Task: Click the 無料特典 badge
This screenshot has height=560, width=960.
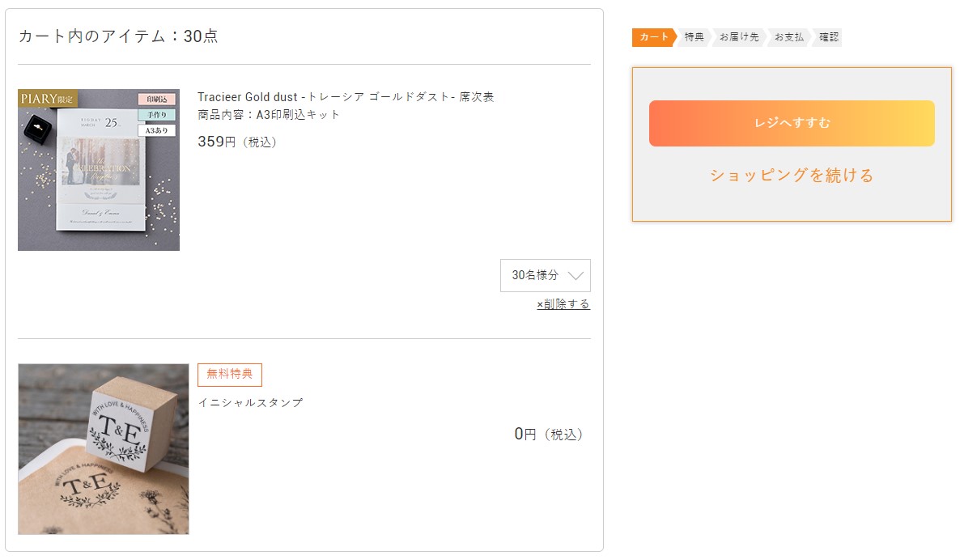Action: coord(230,375)
